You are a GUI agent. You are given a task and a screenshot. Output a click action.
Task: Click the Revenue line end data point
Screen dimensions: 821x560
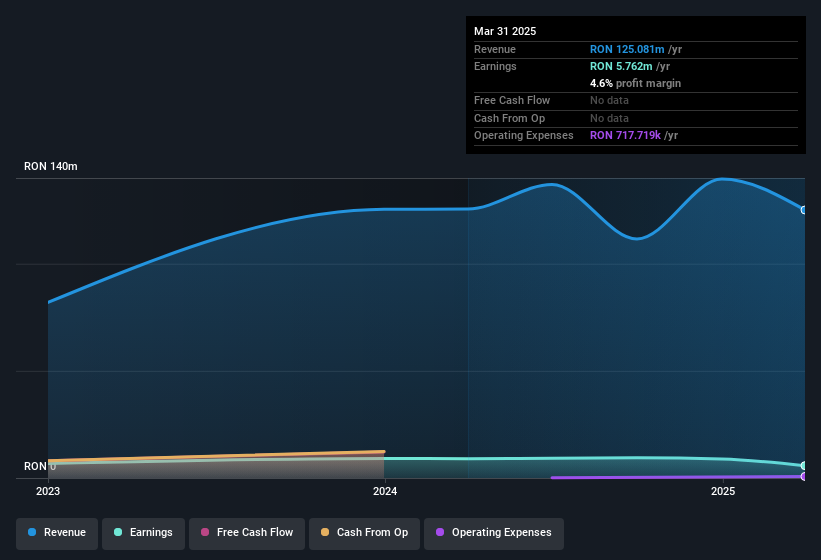coord(804,210)
